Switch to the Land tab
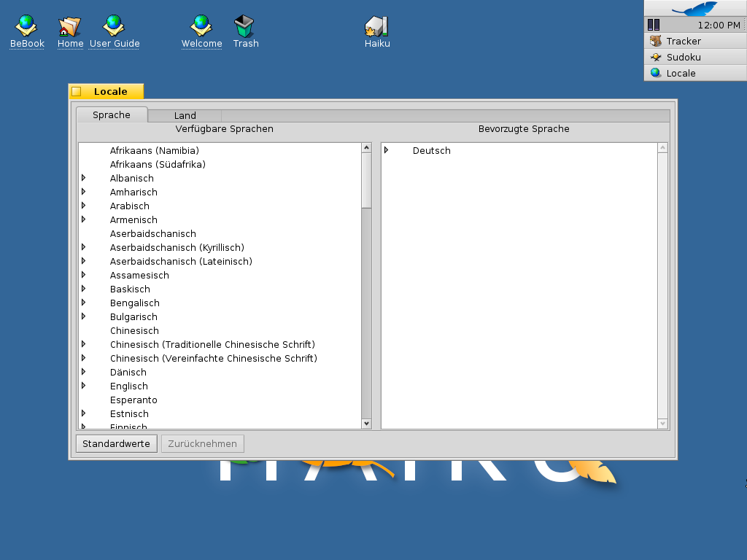747x560 pixels. pos(185,116)
